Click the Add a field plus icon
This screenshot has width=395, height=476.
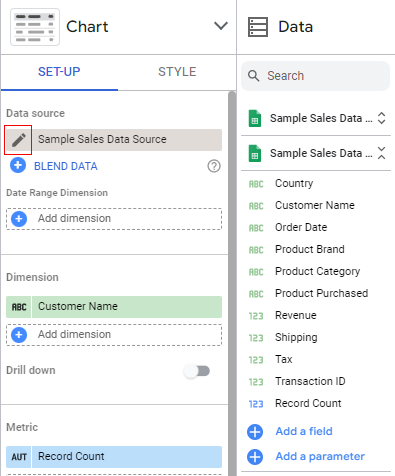pyautogui.click(x=255, y=432)
